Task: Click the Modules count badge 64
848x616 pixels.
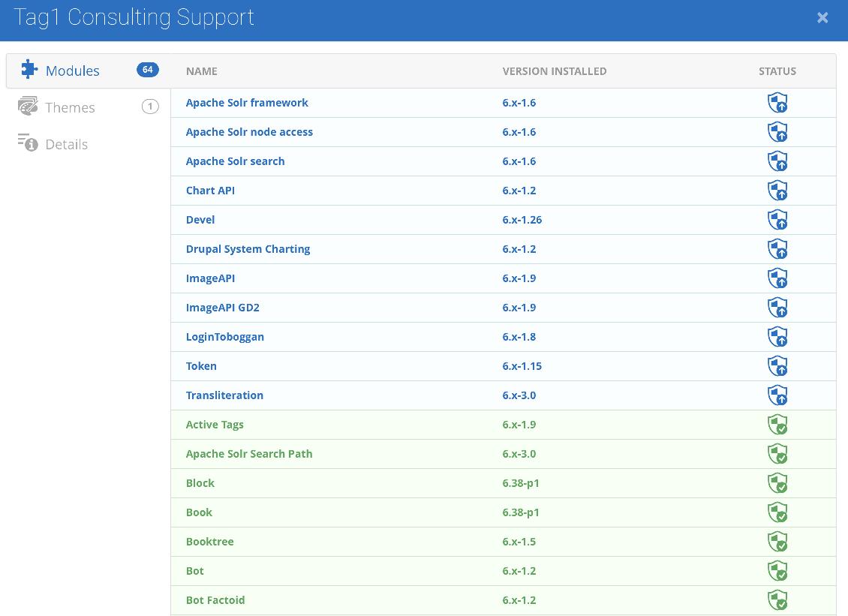Action: 148,70
